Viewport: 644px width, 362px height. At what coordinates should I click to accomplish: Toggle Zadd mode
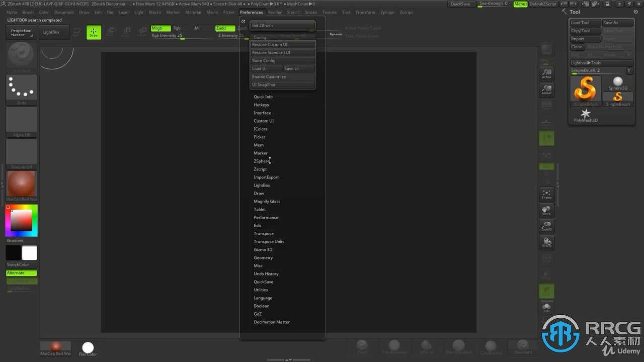225,28
